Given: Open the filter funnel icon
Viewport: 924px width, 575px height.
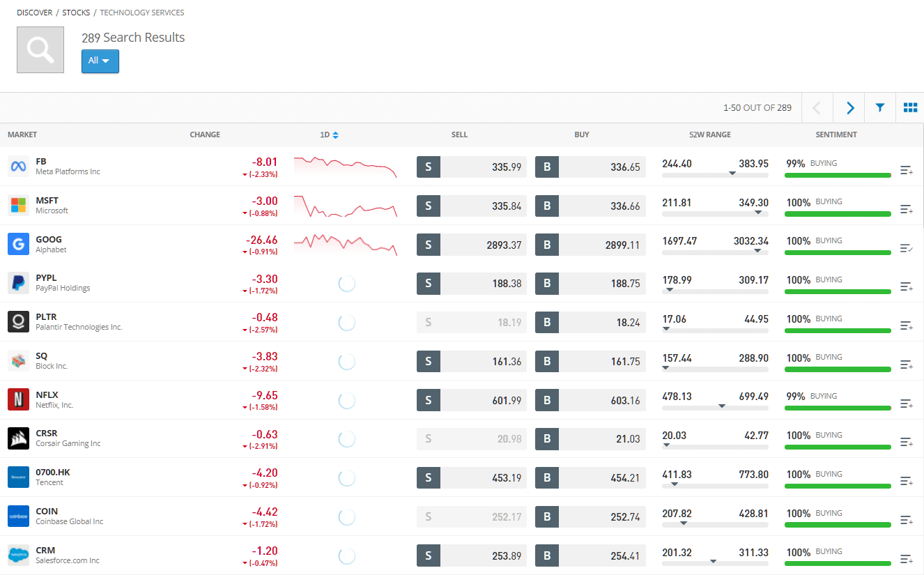Looking at the screenshot, I should pyautogui.click(x=880, y=108).
